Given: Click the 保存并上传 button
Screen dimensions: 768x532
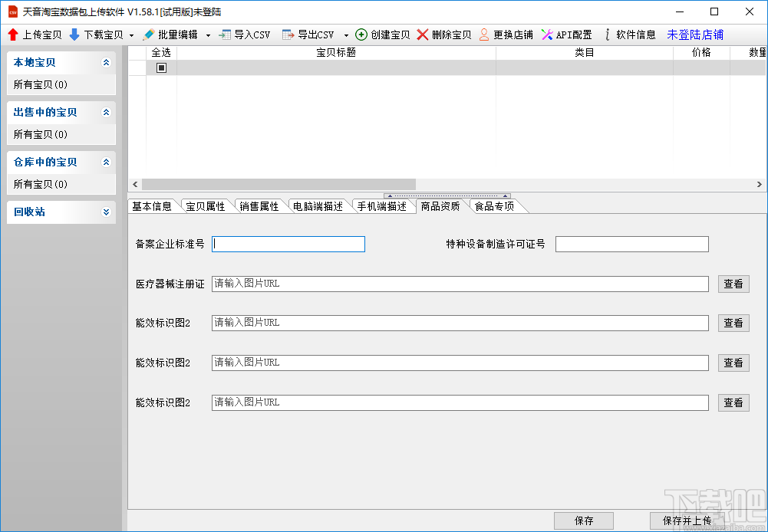Looking at the screenshot, I should (687, 521).
